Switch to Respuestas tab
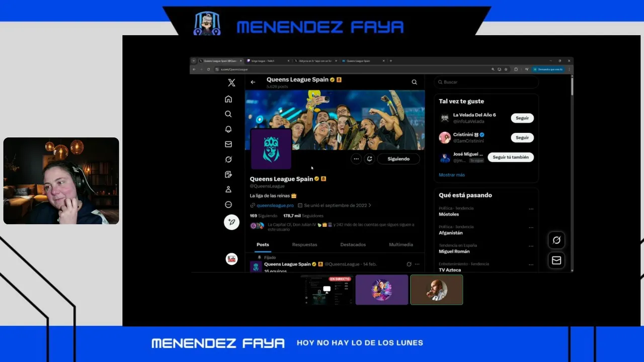The image size is (644, 362). (x=304, y=245)
